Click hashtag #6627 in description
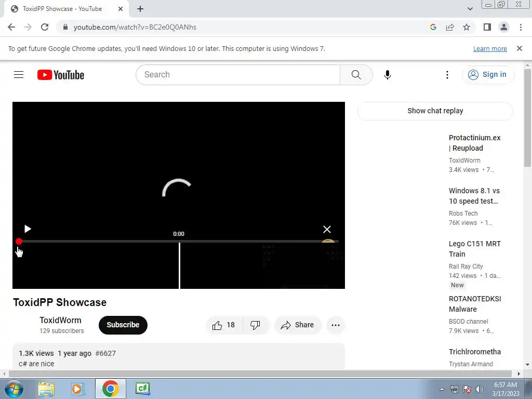532x399 pixels. 105,353
